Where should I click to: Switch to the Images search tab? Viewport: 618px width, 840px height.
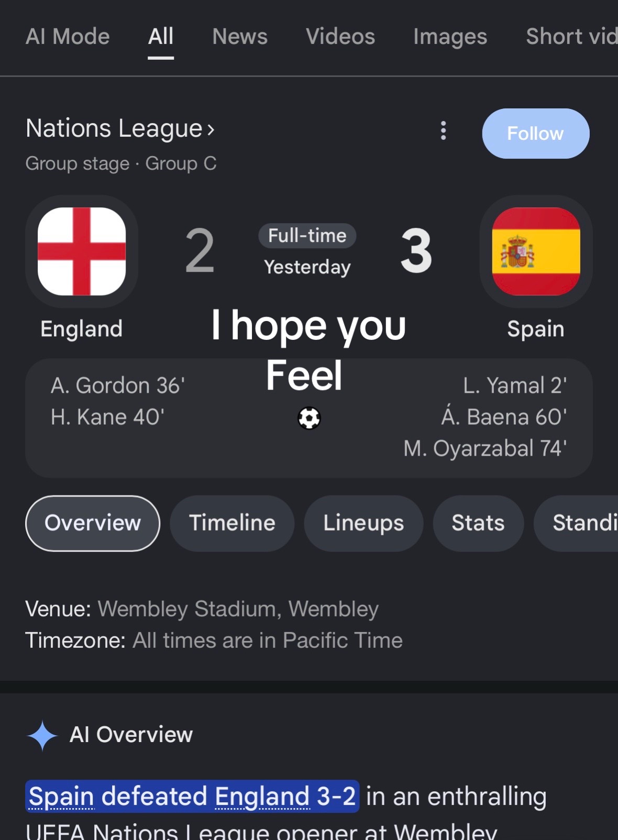[x=450, y=37]
